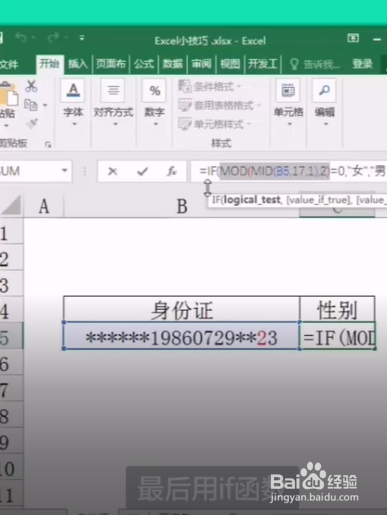
Task: Switch to the 视图 ribbon tab
Action: [x=230, y=63]
